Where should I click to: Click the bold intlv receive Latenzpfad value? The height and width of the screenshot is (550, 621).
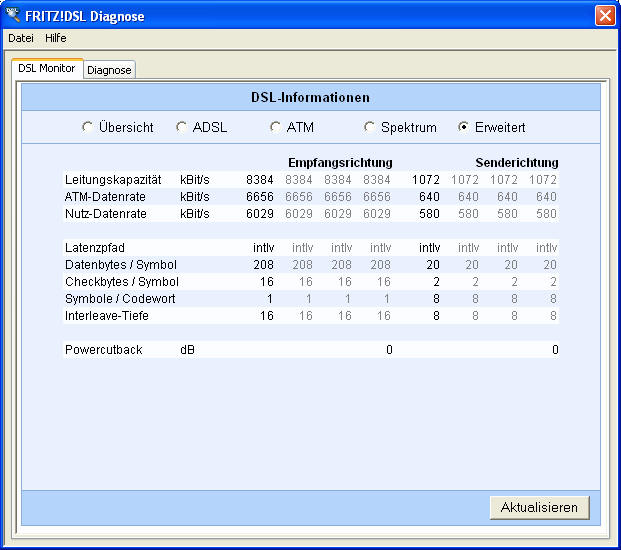point(264,248)
